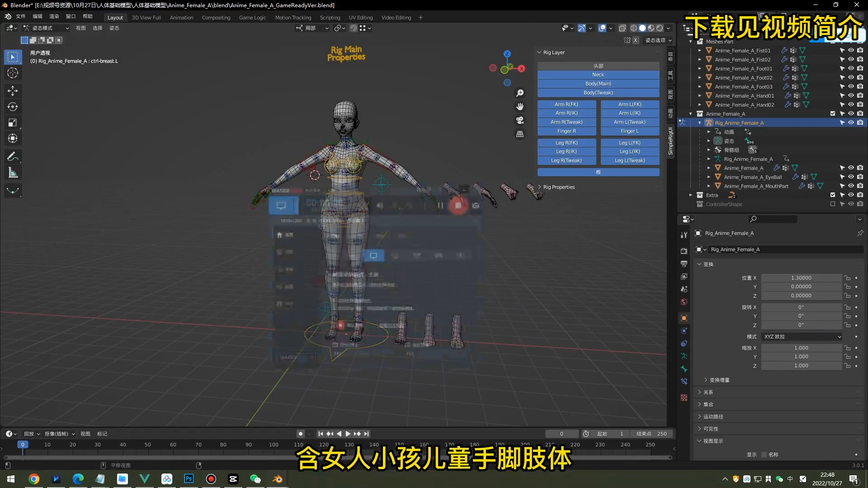
Task: Open the UV Editing workspace tab
Action: tap(360, 18)
